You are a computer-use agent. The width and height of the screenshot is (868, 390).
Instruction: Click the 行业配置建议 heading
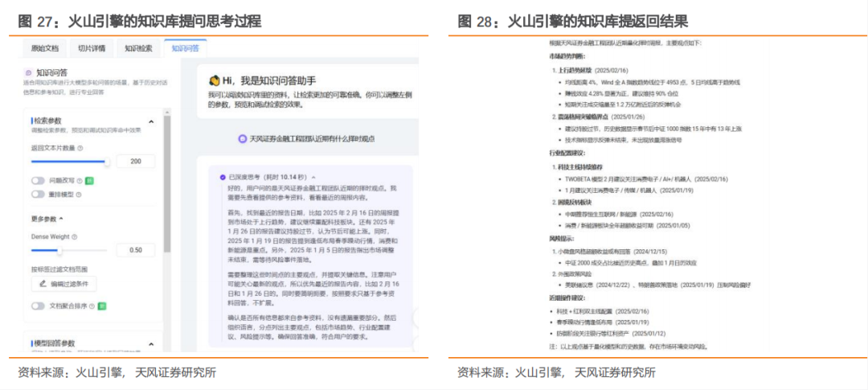(x=567, y=153)
